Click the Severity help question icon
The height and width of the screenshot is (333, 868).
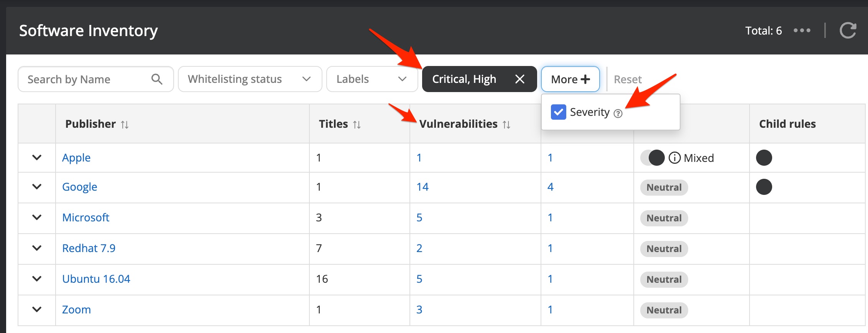(x=618, y=114)
